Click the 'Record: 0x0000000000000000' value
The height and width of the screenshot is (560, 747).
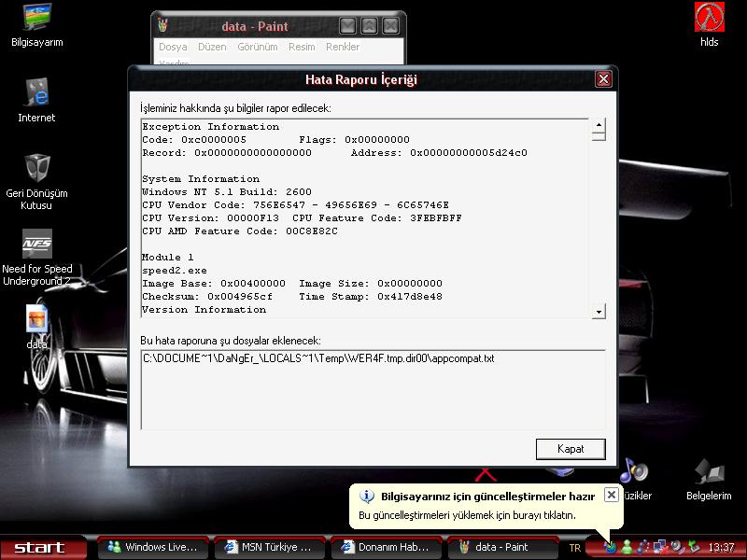tap(227, 153)
